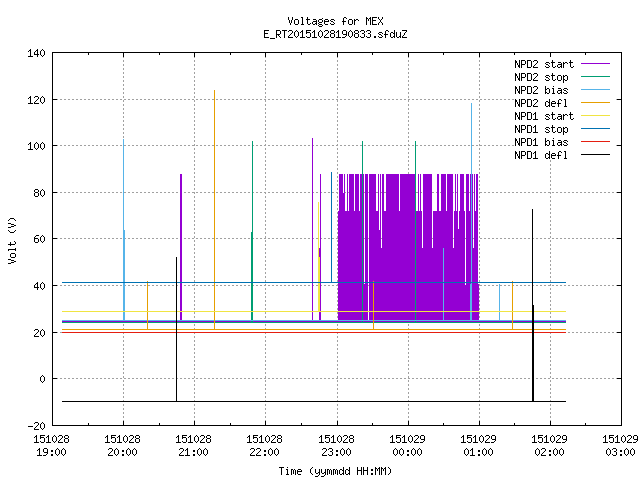Click the 40 y-axis tick label
Image resolution: width=640 pixels, height=480 pixels.
39,286
